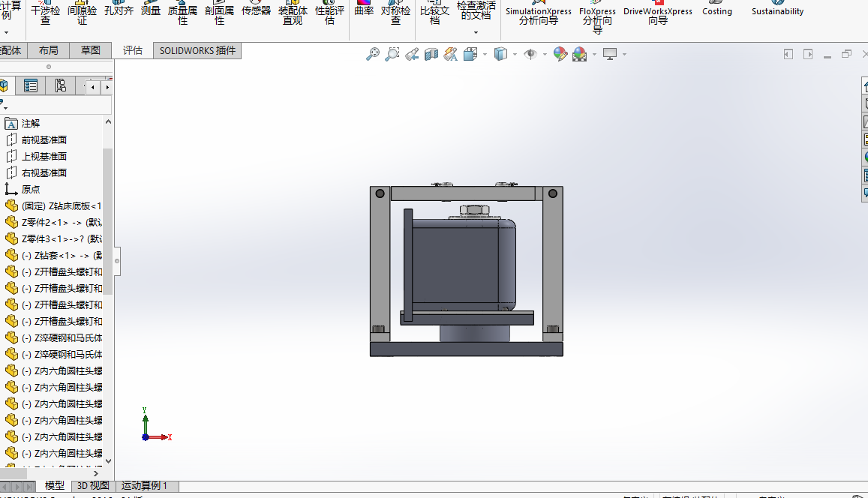Select the Zoom to Area tool
868x498 pixels.
point(392,54)
